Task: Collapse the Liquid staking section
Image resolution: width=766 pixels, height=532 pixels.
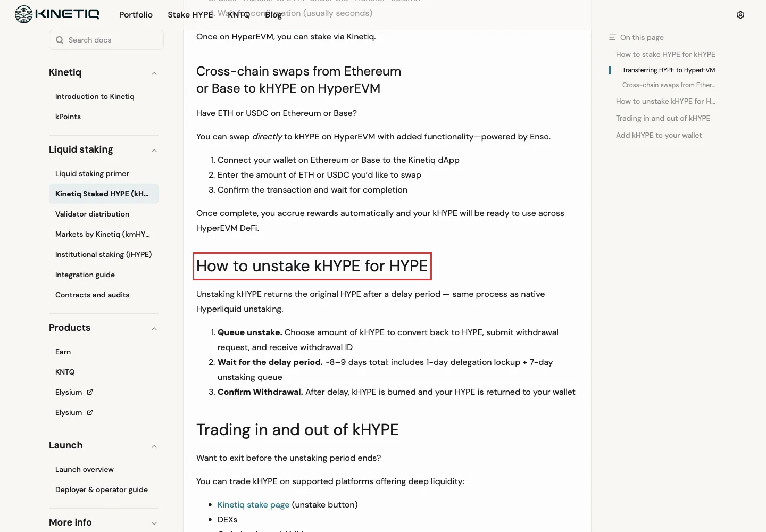Action: pos(154,151)
